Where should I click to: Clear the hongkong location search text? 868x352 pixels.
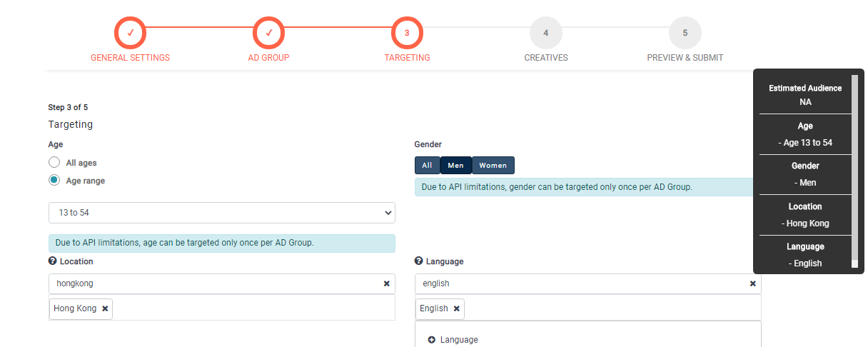386,283
